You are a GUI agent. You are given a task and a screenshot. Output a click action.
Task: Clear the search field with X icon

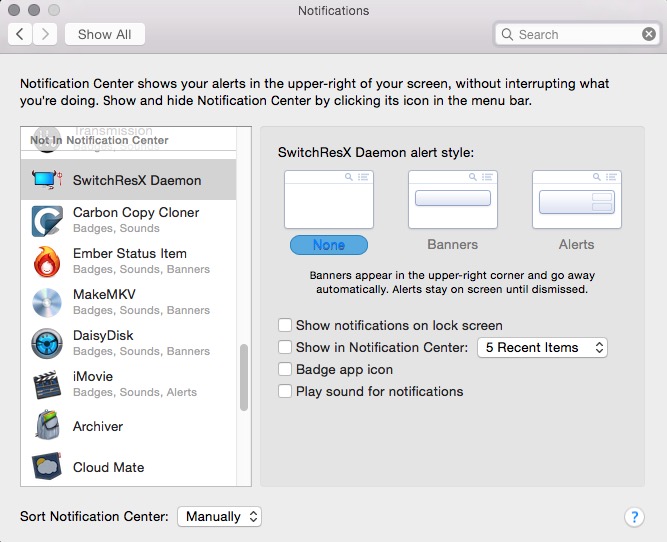(649, 34)
